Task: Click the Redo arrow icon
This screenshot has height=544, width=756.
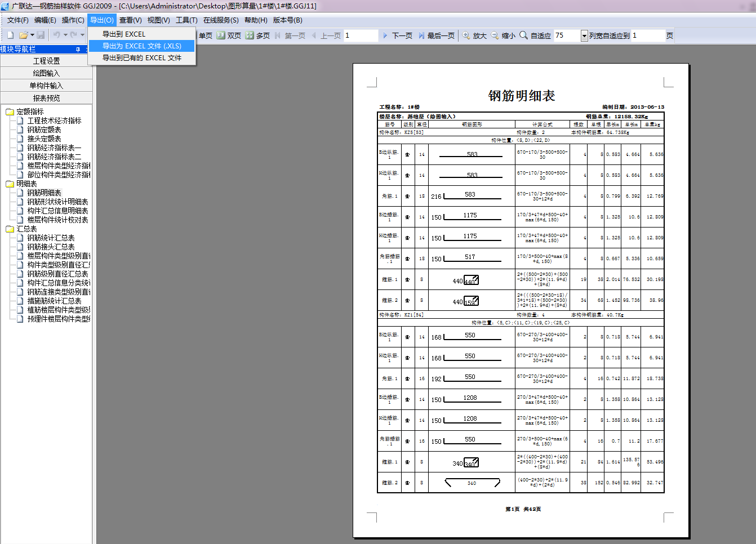Action: tap(73, 35)
